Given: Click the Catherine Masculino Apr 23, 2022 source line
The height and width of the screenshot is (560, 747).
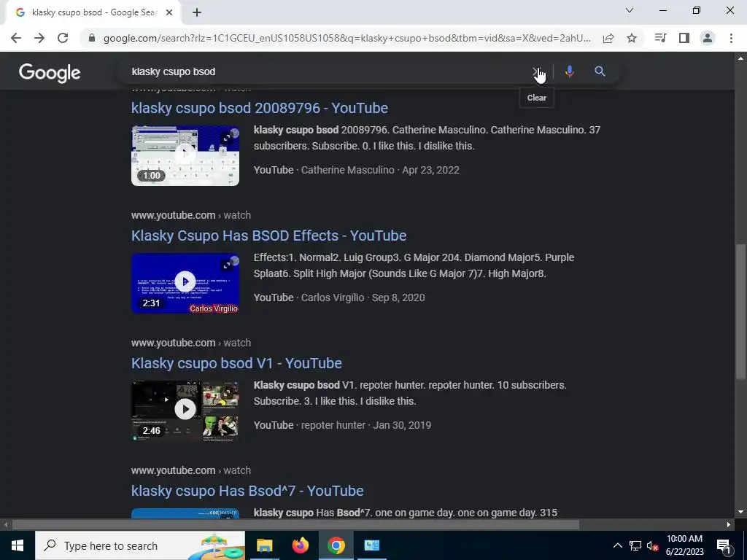Looking at the screenshot, I should point(356,170).
